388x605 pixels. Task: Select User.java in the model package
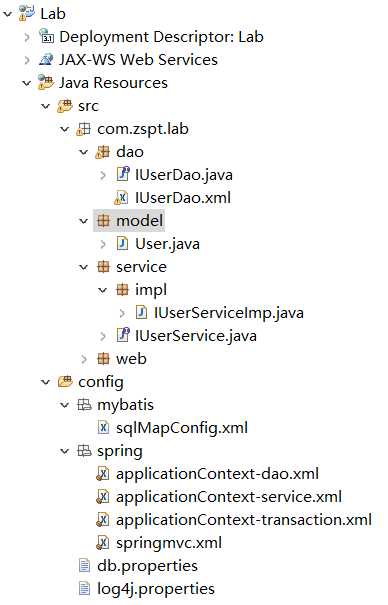167,244
